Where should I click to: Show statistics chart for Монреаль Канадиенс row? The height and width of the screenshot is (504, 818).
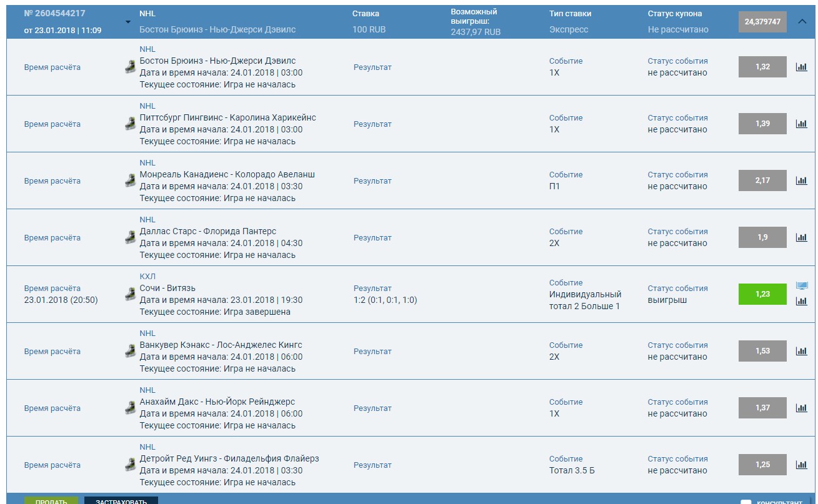click(801, 180)
